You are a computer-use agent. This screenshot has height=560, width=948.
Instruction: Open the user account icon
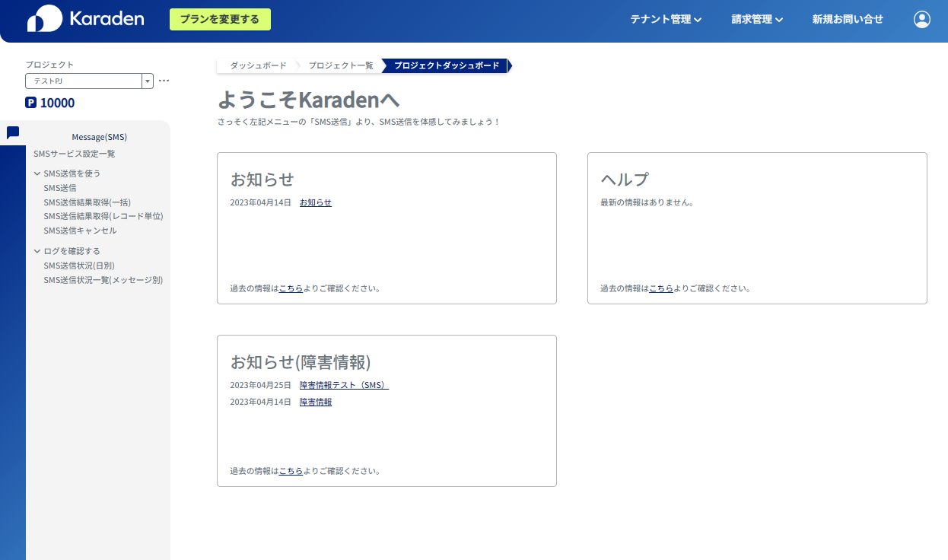tap(922, 19)
